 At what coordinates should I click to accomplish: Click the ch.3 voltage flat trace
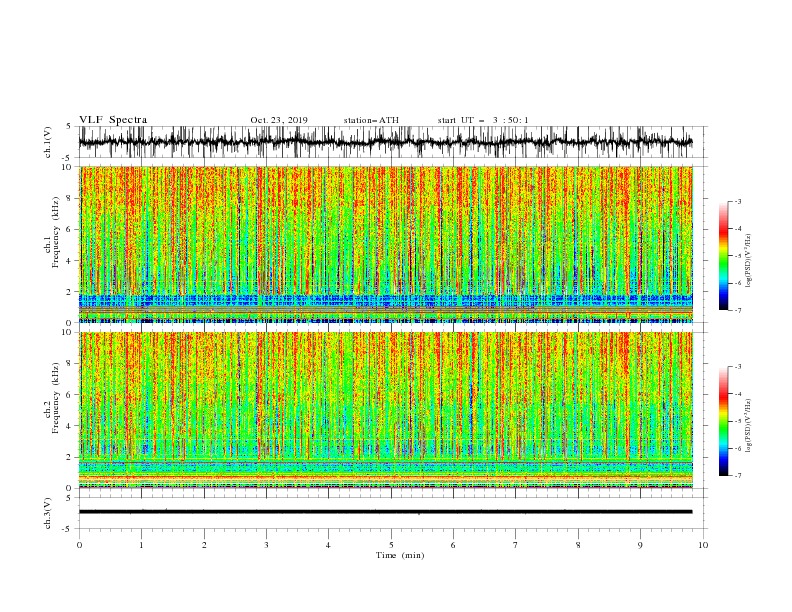tap(386, 512)
